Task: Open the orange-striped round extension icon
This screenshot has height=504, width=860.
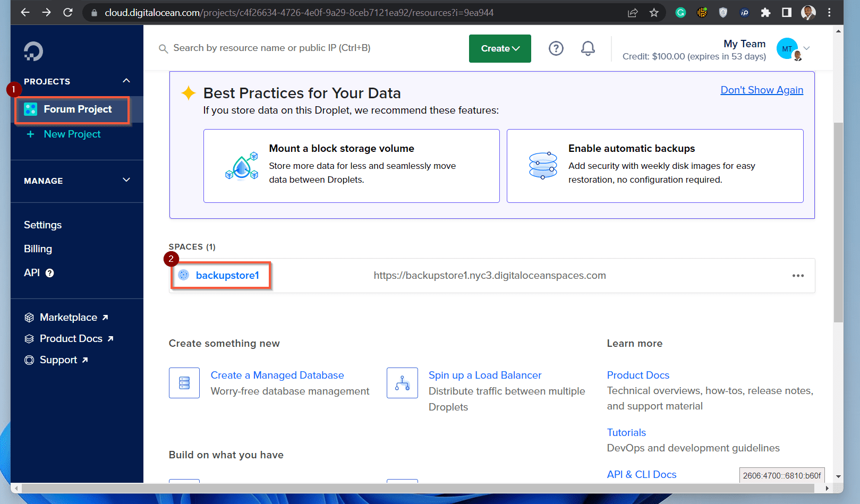Action: (x=702, y=13)
